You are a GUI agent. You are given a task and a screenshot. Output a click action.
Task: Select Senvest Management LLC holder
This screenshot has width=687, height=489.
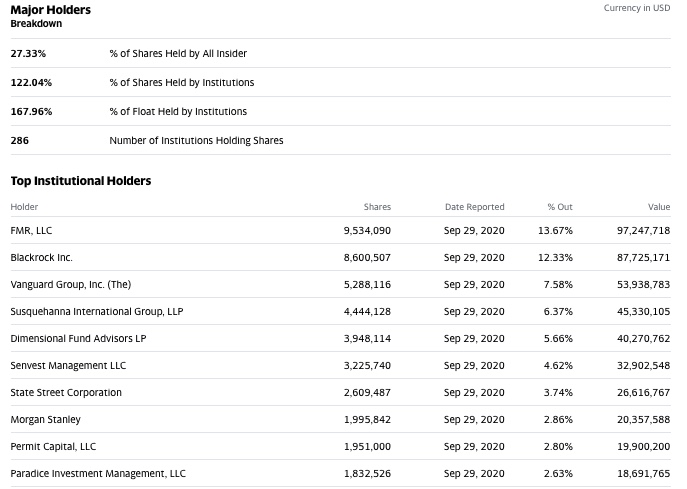68,366
